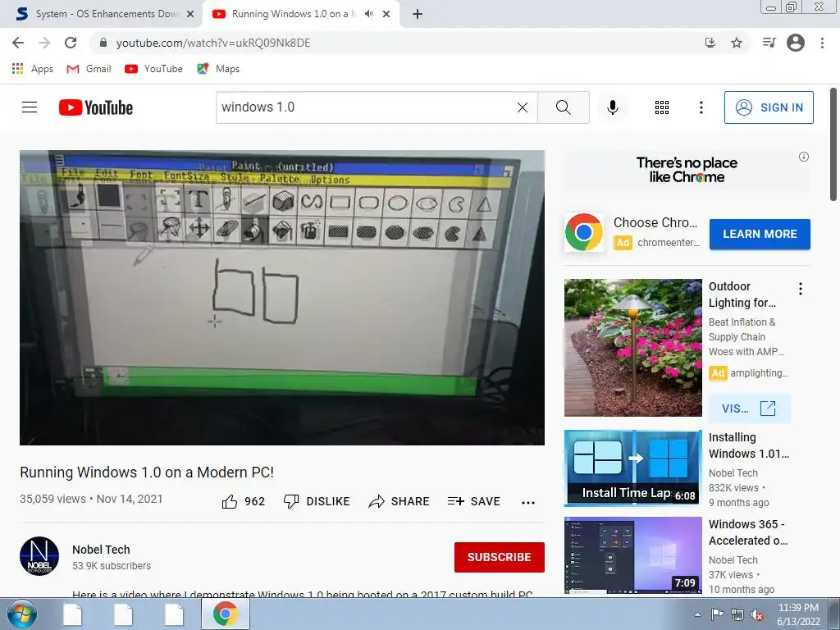Share the video
The width and height of the screenshot is (840, 630).
pos(399,501)
